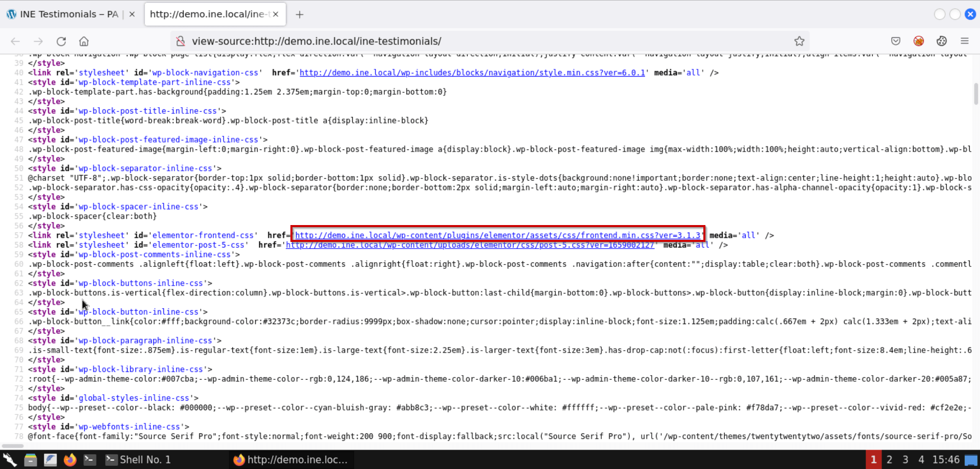Click the crossed-out padlock site info icon
Screen dimensions: 980x469
180,41
